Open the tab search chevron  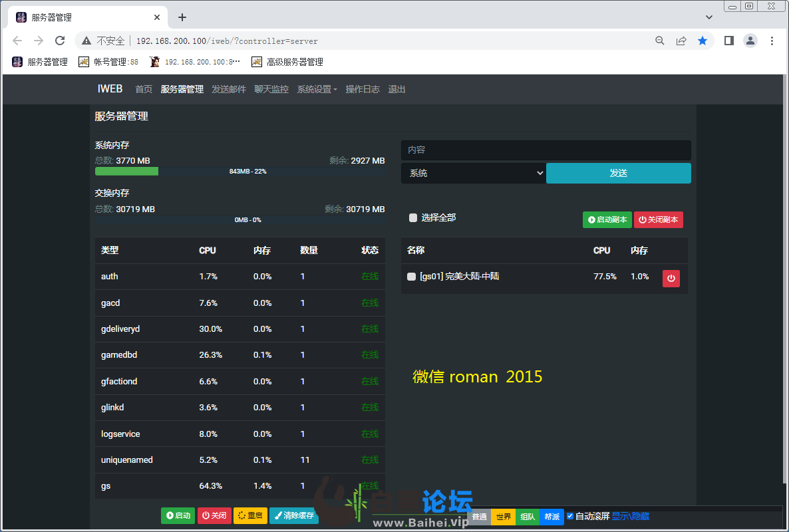(709, 17)
